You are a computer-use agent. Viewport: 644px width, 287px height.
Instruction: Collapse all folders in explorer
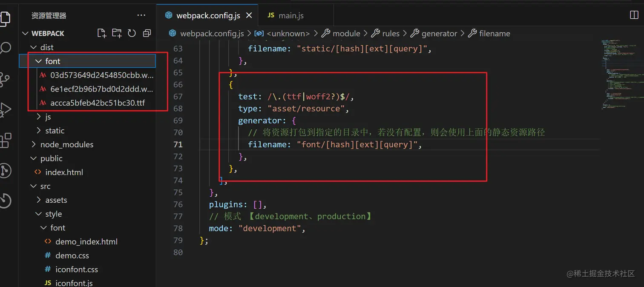click(147, 33)
